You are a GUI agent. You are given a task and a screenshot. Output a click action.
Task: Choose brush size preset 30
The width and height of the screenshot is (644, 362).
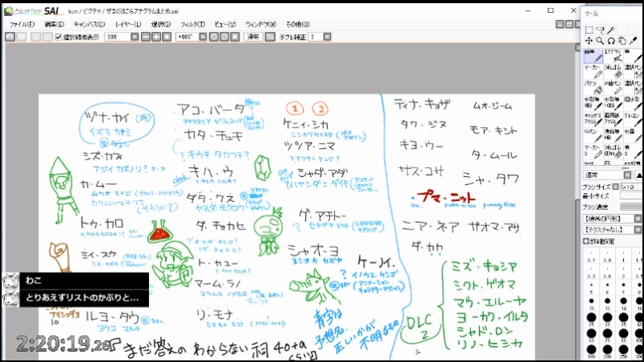pyautogui.click(x=608, y=319)
